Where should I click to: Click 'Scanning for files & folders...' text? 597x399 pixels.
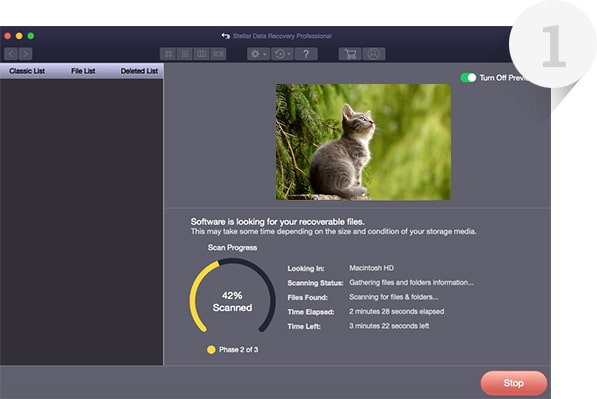393,297
